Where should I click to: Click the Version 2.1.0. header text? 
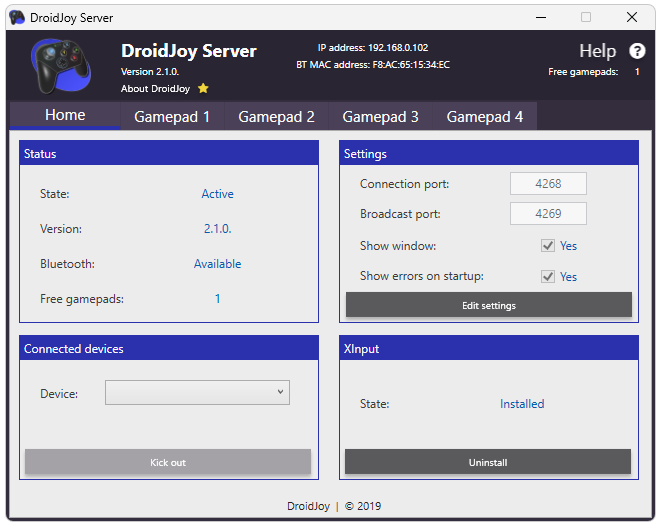150,72
